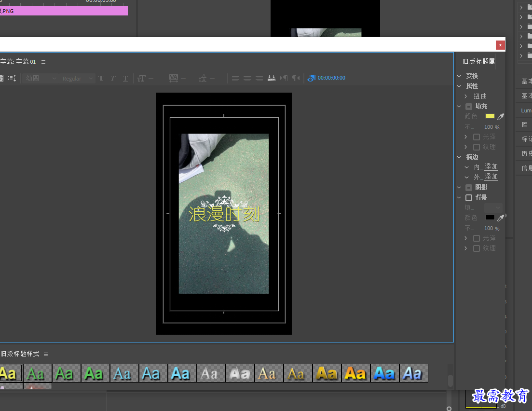Enable fill 光泽 sheen checkbox
The image size is (532, 411).
coord(477,137)
